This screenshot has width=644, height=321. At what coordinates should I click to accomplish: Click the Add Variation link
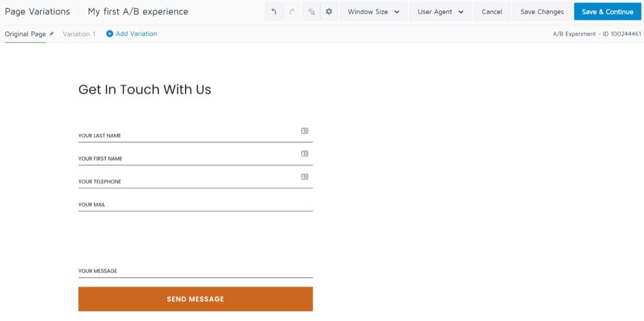tap(137, 34)
